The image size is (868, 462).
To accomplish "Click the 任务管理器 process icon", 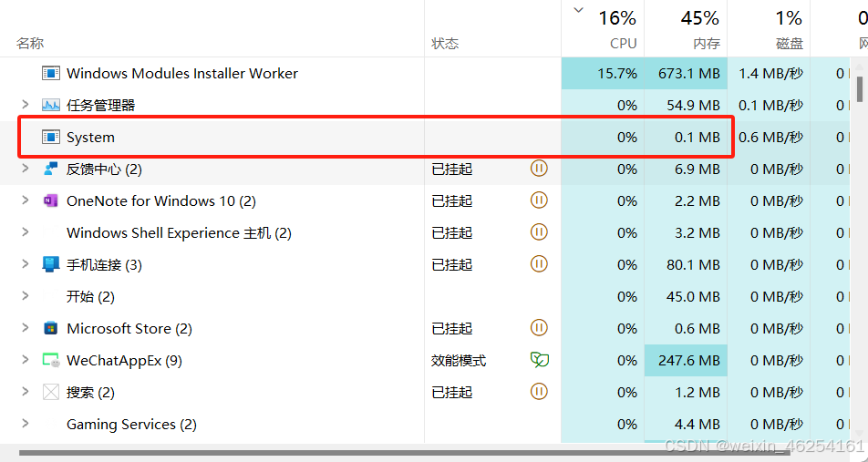I will coord(51,105).
